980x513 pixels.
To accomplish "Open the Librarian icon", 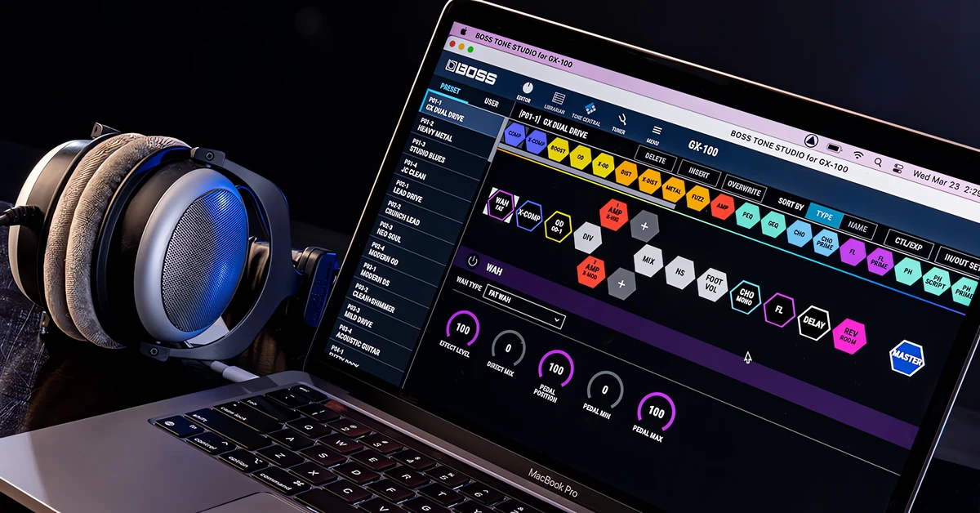I will pyautogui.click(x=559, y=98).
